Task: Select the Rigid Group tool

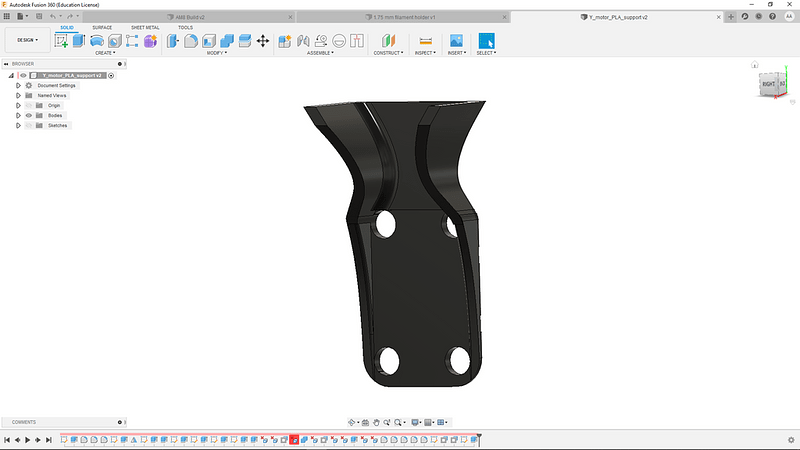Action: 357,41
